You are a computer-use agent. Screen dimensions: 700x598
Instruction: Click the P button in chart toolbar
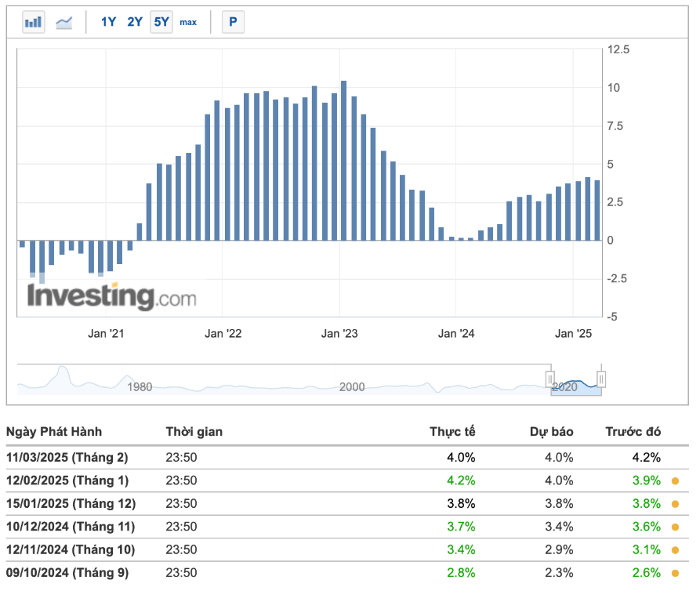233,22
